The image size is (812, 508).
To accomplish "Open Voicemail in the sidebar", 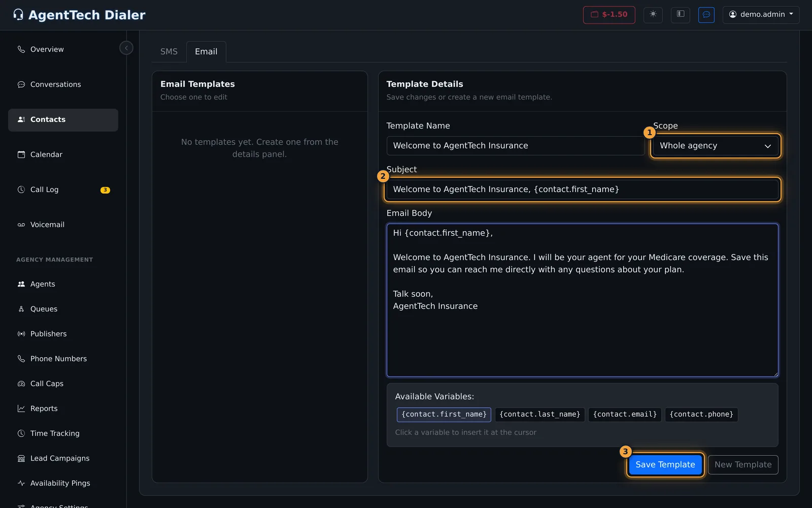I will (63, 225).
